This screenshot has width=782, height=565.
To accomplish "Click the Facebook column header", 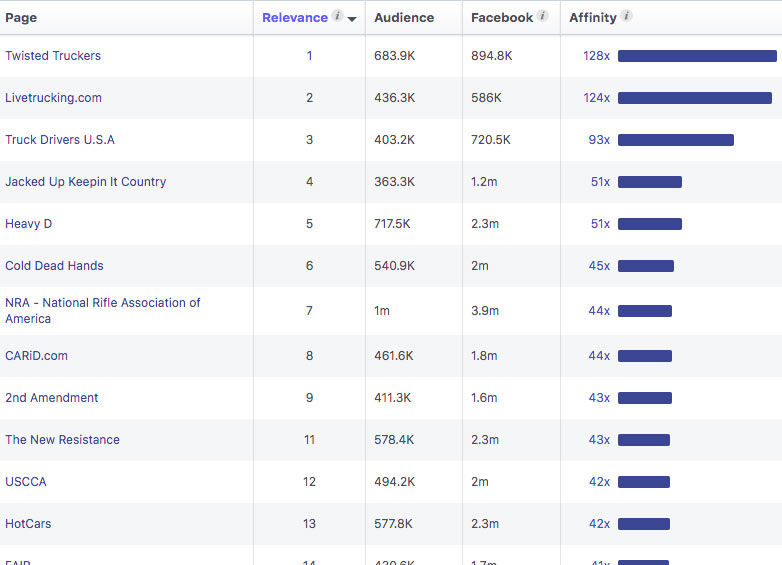I will [x=502, y=17].
